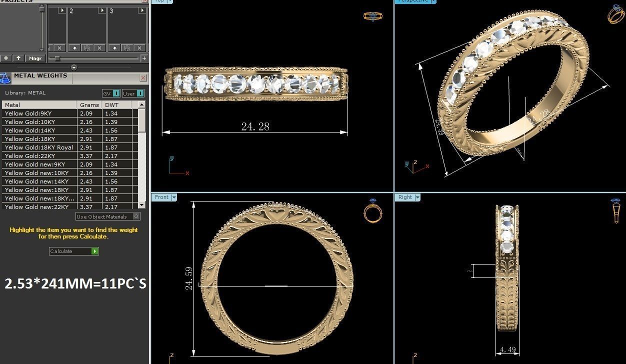Close the Metal Weights panel
Viewport: 626px width, 364px height.
coord(143,78)
